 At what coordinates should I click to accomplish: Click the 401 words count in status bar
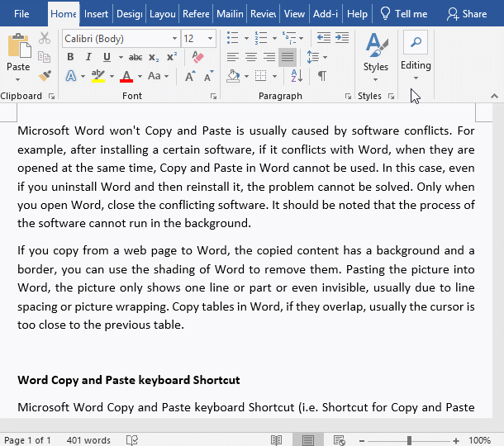88,440
